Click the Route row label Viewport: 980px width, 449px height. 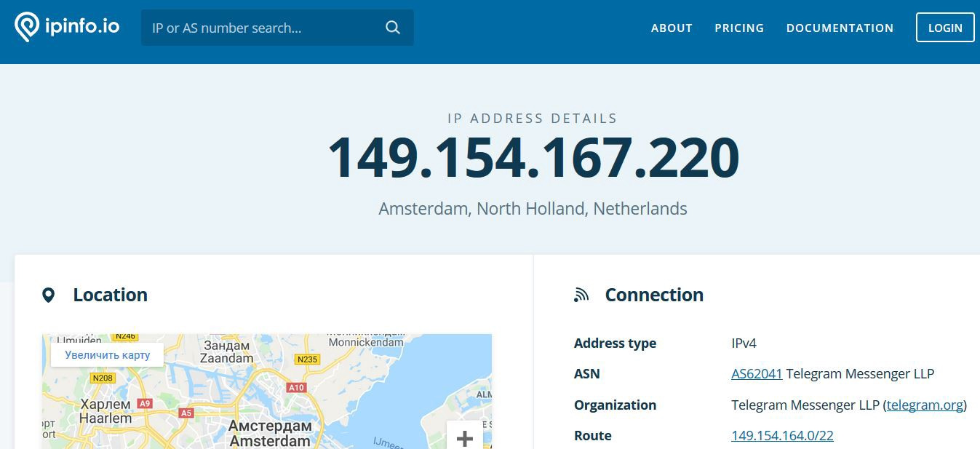(592, 436)
